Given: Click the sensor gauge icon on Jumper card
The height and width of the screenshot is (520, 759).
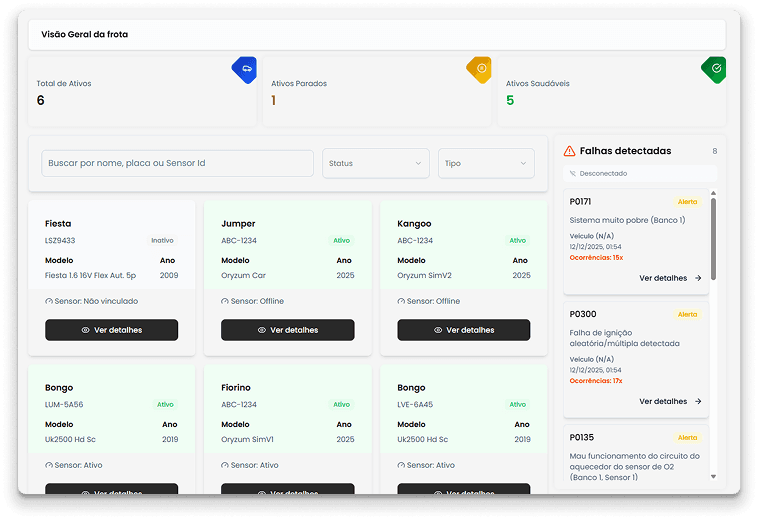Looking at the screenshot, I should tap(225, 301).
